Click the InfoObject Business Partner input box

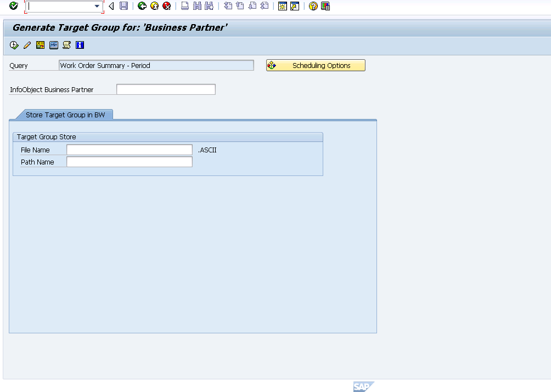(x=165, y=89)
